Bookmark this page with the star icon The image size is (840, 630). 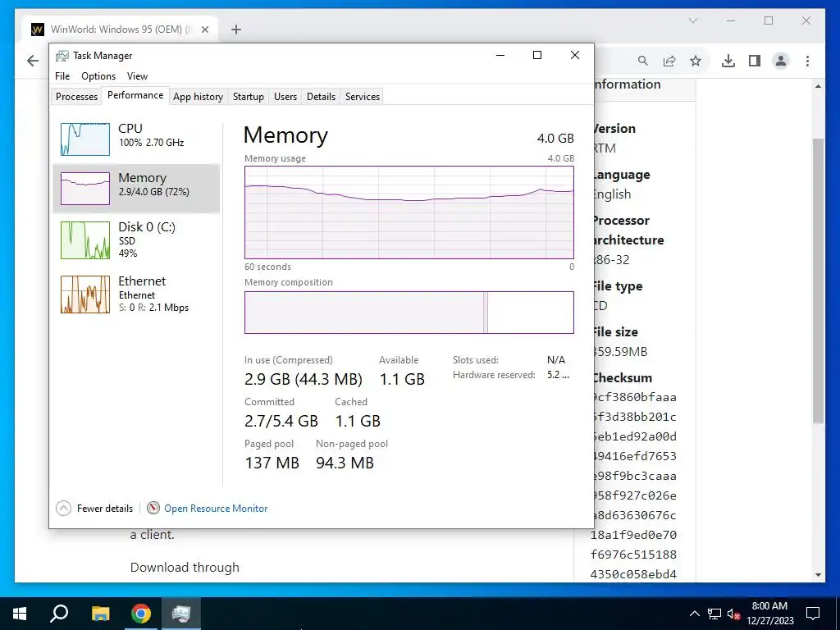point(696,61)
